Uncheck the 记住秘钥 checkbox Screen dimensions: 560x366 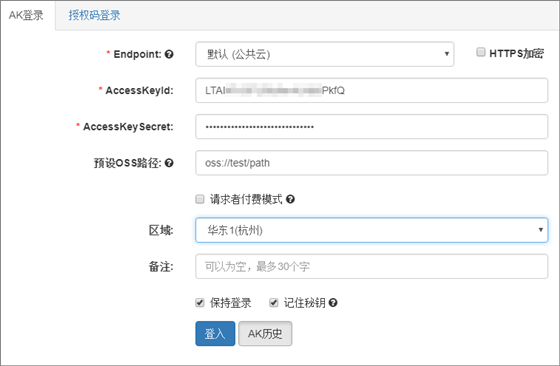point(274,303)
